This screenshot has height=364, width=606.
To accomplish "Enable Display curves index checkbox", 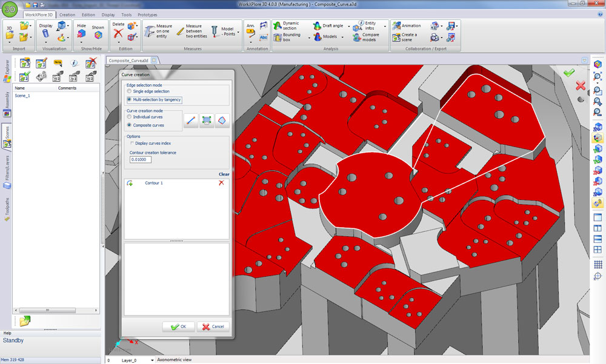I will tap(133, 144).
